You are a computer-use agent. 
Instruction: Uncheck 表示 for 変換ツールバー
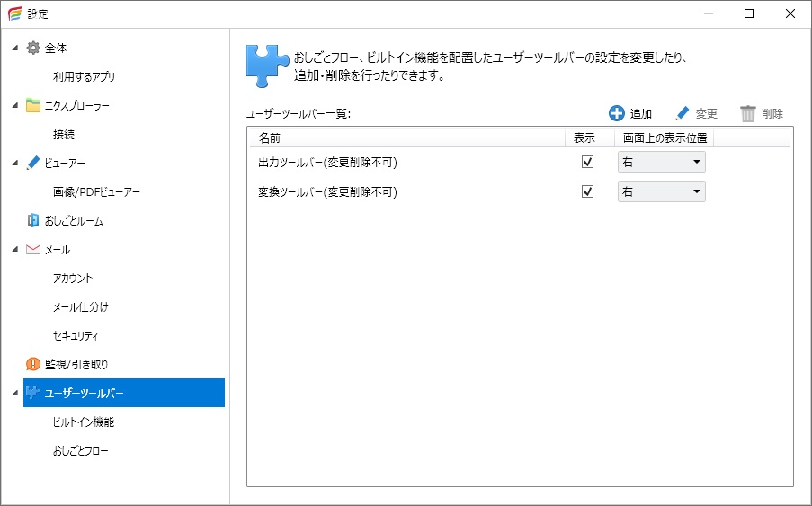(x=588, y=191)
